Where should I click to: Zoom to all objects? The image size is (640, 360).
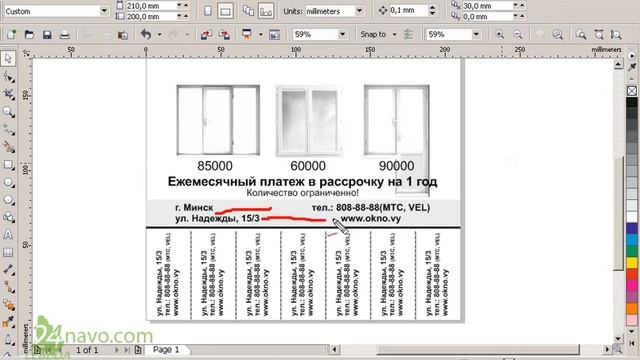click(558, 35)
